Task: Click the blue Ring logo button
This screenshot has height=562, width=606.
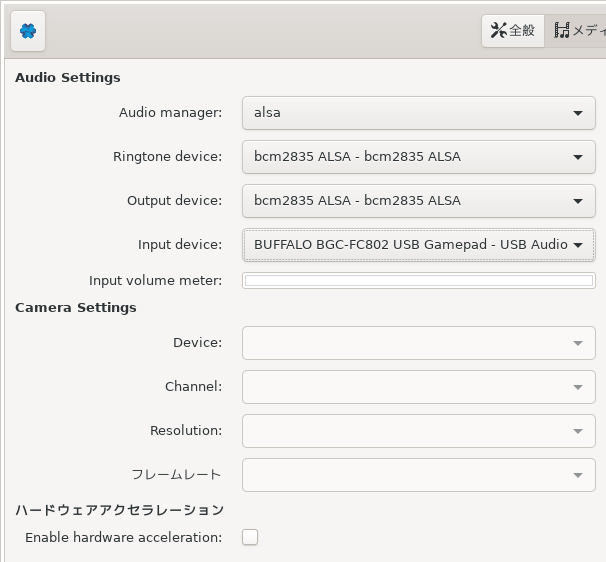Action: (28, 31)
